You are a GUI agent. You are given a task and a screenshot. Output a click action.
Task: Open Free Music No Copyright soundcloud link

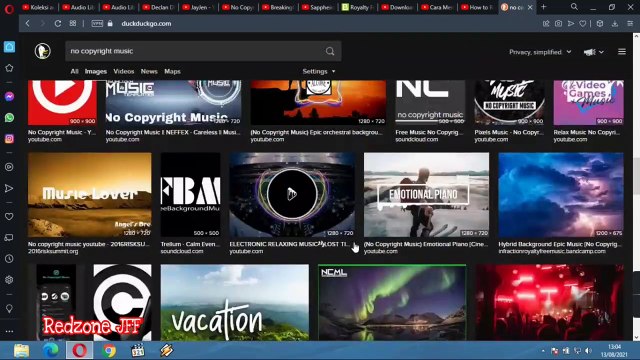click(x=429, y=132)
